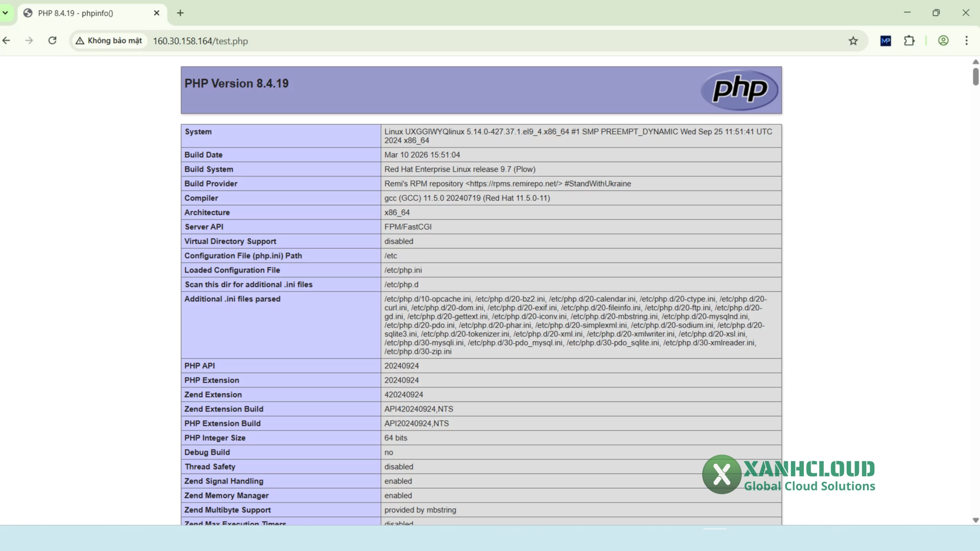Screen dimensions: 980x551
Task: Navigate forward using the forward arrow
Action: pos(29,40)
